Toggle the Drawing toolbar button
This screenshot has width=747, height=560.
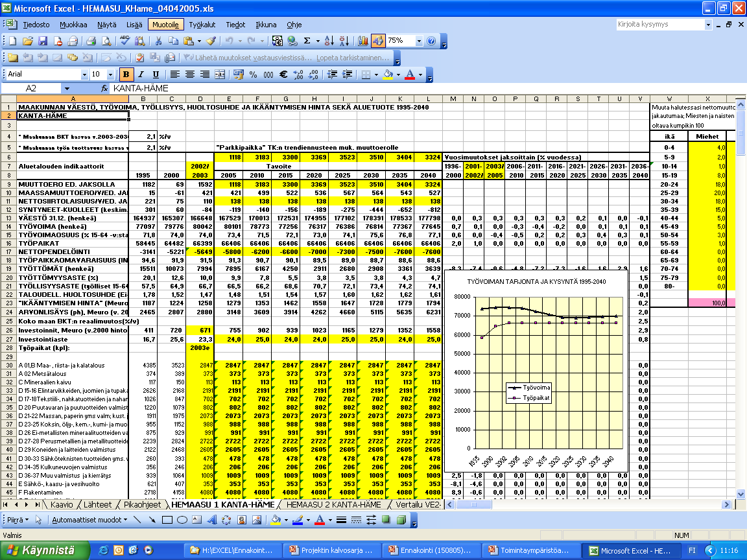[x=378, y=41]
